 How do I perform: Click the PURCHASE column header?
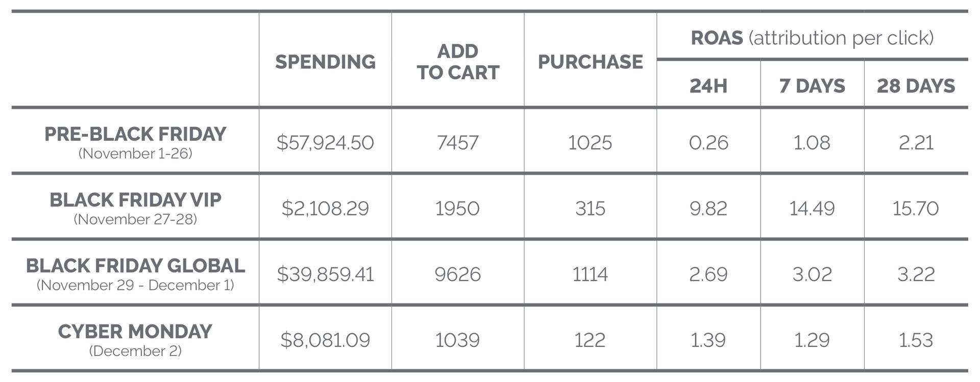590,62
